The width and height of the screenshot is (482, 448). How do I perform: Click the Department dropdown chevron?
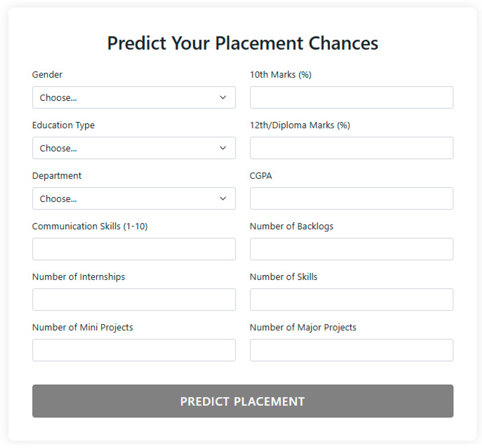tap(223, 198)
